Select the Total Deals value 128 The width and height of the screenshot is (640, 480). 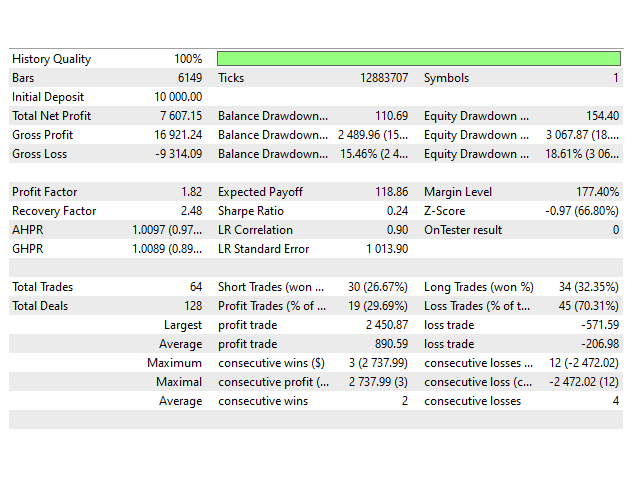(x=191, y=306)
